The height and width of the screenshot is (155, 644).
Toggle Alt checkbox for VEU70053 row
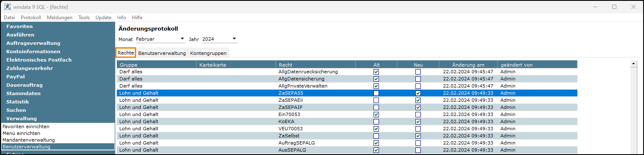point(376,129)
